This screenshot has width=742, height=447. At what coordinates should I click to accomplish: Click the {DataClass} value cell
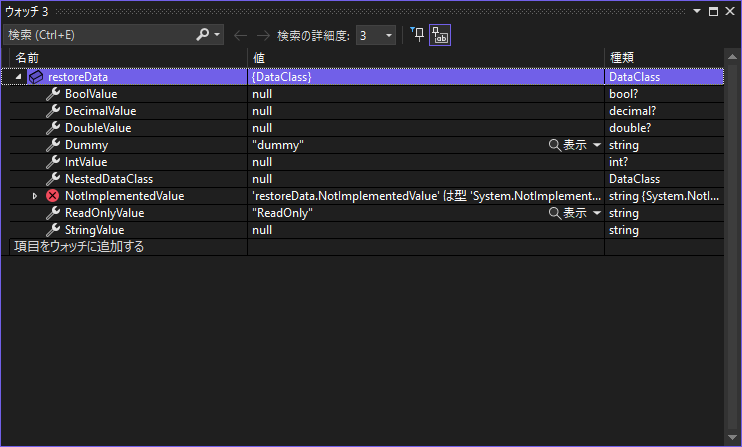426,77
